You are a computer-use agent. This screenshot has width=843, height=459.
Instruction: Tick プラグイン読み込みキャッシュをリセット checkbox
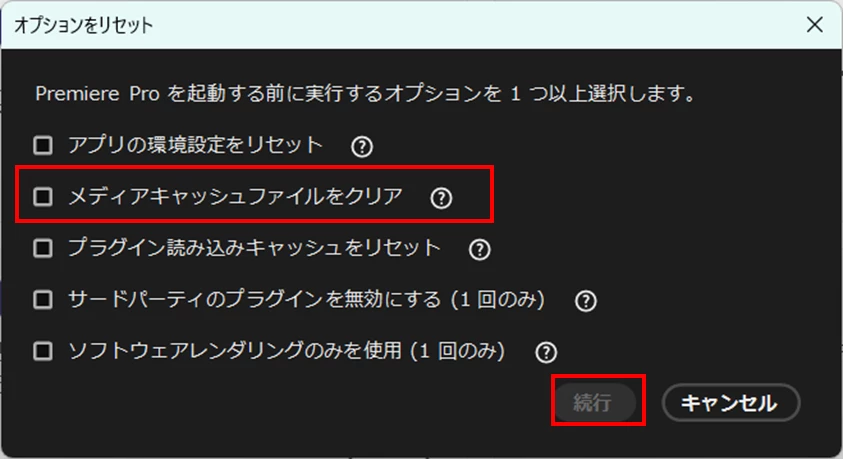click(43, 248)
